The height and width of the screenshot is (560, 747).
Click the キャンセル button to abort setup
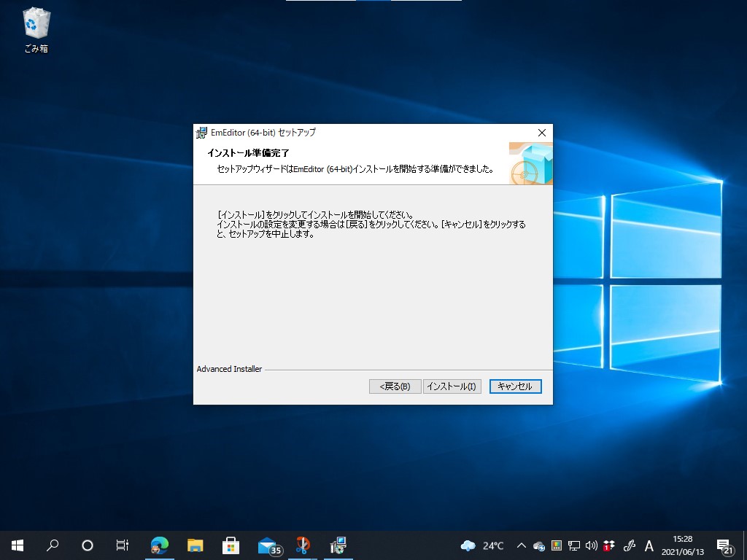[515, 386]
